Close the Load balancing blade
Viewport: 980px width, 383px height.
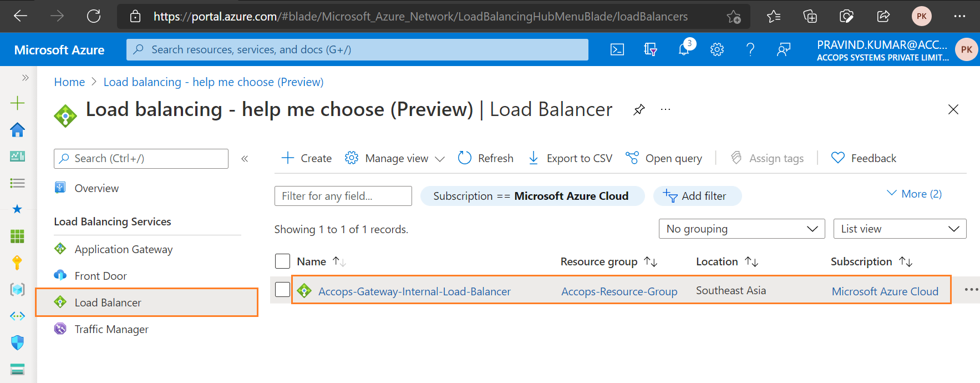pos(953,109)
